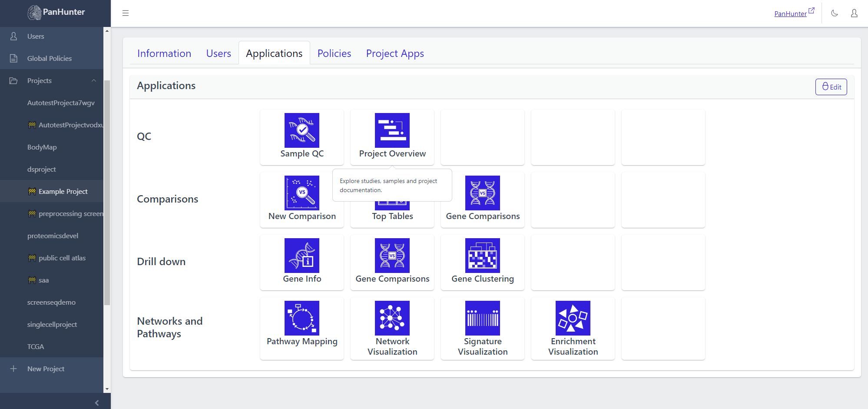Launch the Network Visualization app icon

coord(392,318)
